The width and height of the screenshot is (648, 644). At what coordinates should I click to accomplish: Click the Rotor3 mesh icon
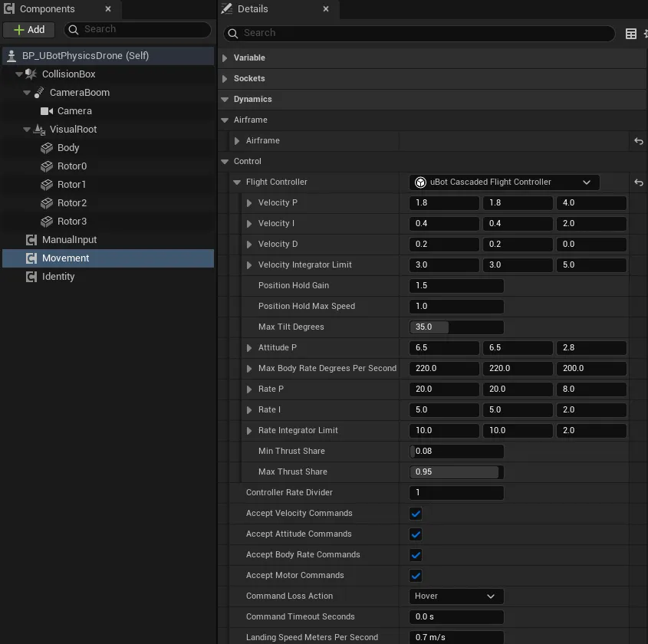pyautogui.click(x=47, y=222)
